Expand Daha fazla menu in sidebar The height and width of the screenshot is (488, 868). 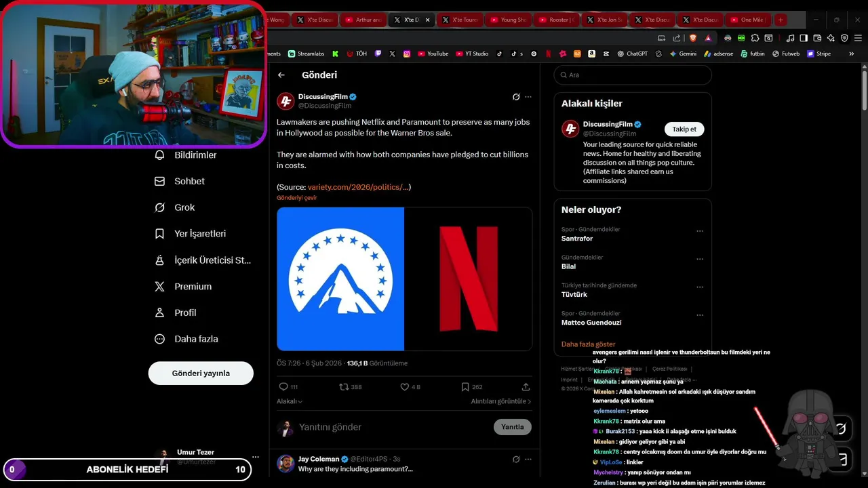click(186, 339)
